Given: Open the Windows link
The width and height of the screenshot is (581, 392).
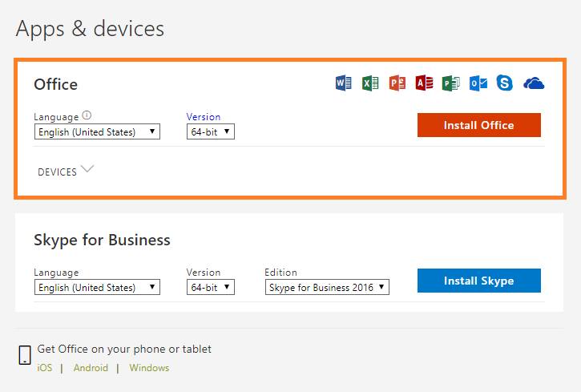Looking at the screenshot, I should click(149, 368).
